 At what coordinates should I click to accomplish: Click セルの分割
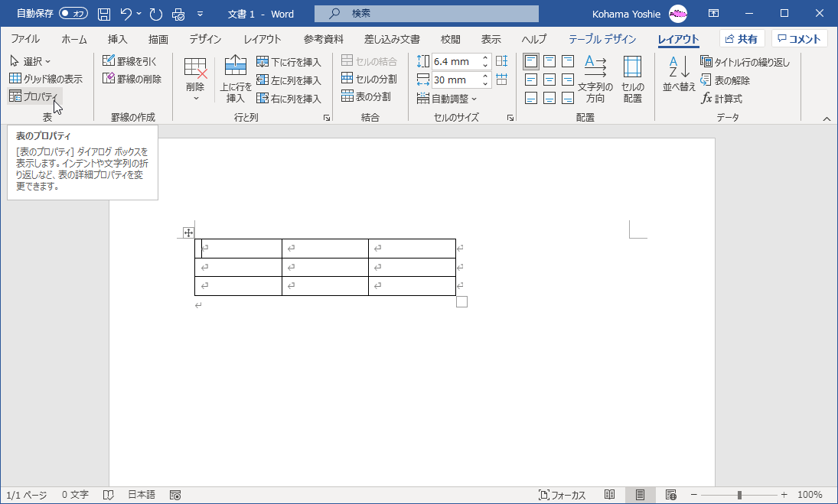370,79
